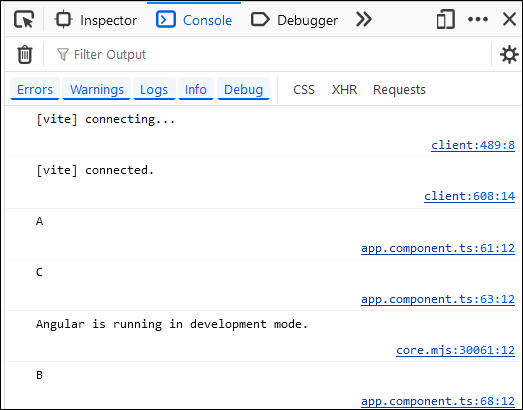523x410 pixels.
Task: Open the Debugger panel
Action: (x=294, y=20)
